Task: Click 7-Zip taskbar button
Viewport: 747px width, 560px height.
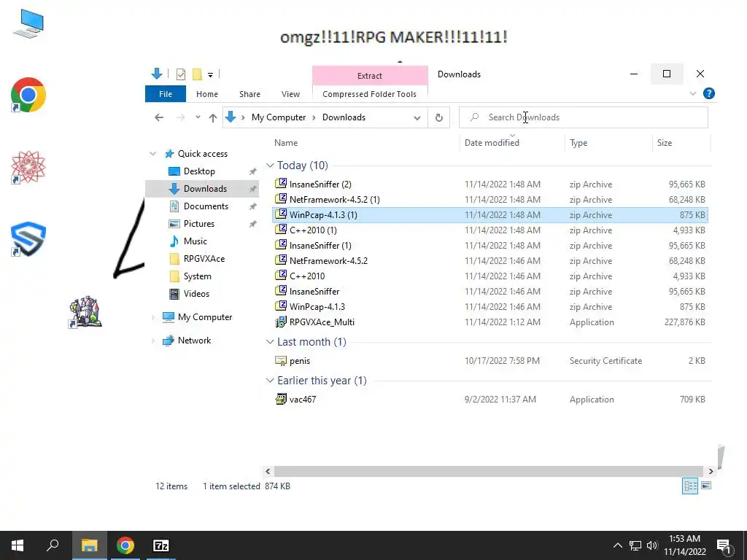Action: pos(161,545)
